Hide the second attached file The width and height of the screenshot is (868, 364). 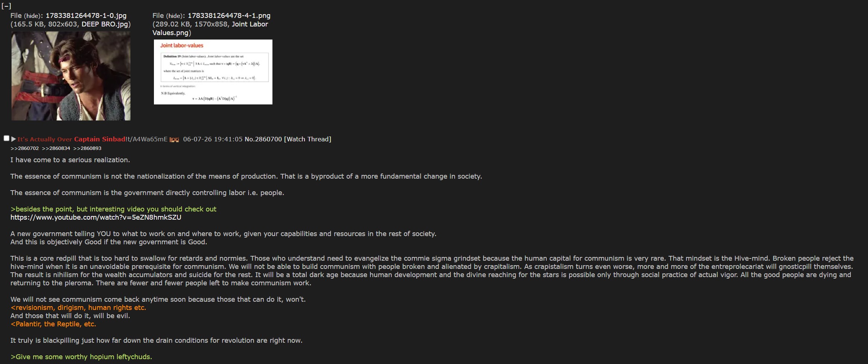175,16
